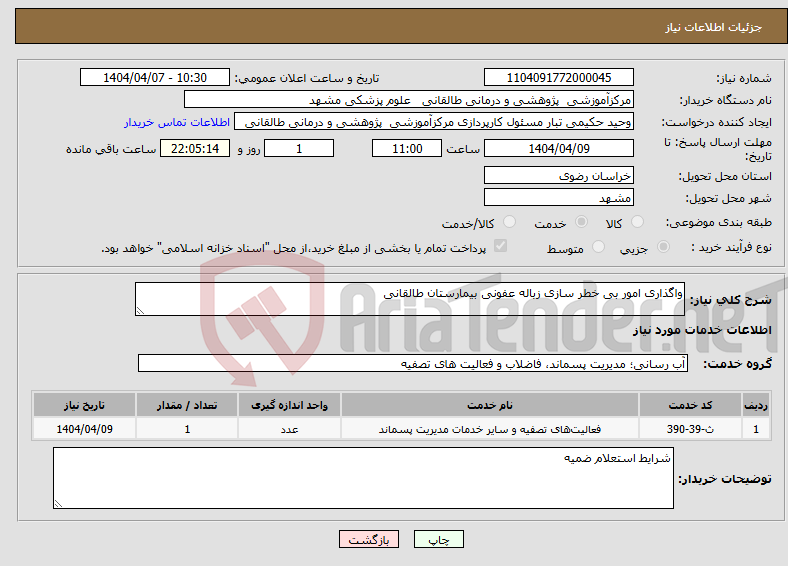Click the city field مشهد

pos(558,198)
